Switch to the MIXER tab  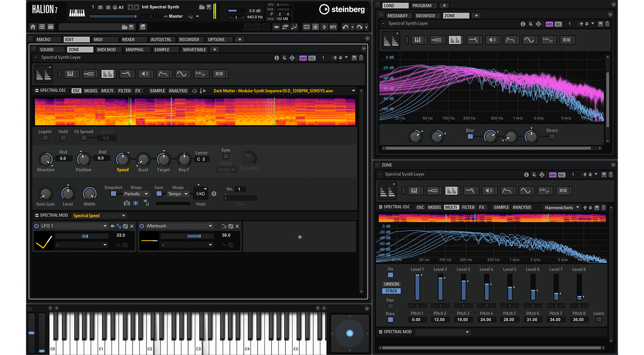(128, 40)
